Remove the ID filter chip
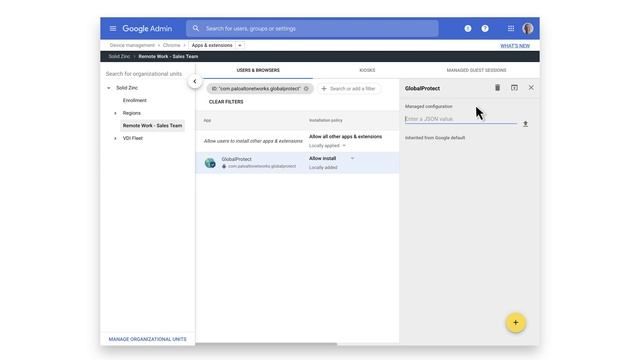Viewport: 640px width, 360px height. [x=306, y=89]
